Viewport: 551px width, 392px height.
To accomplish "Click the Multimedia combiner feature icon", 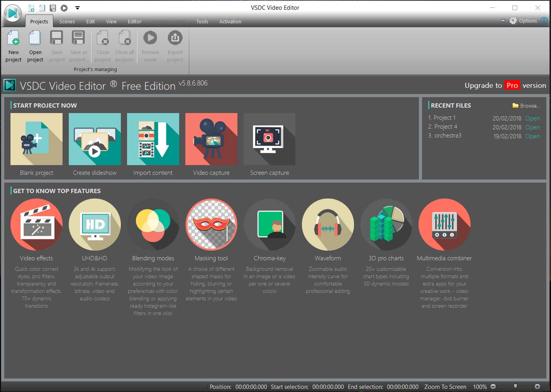I will (444, 224).
